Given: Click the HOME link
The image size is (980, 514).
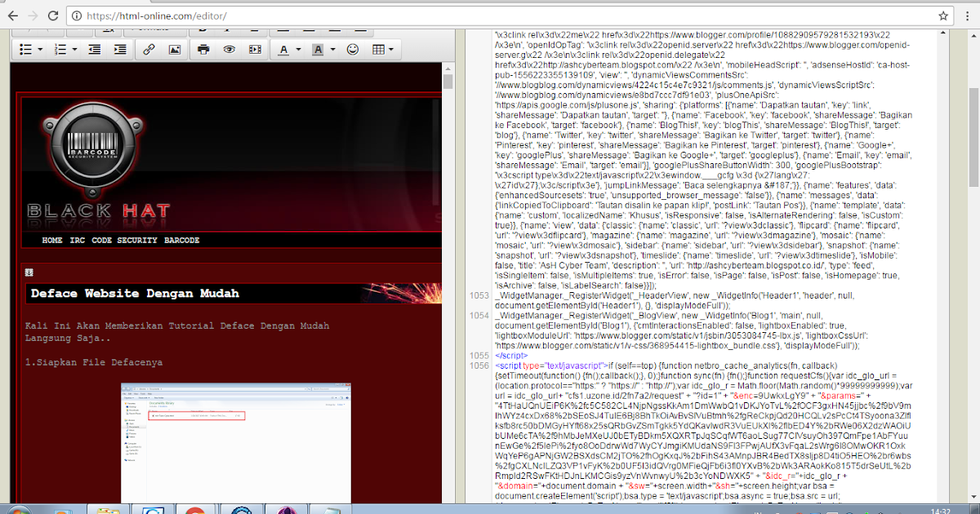Looking at the screenshot, I should [51, 240].
